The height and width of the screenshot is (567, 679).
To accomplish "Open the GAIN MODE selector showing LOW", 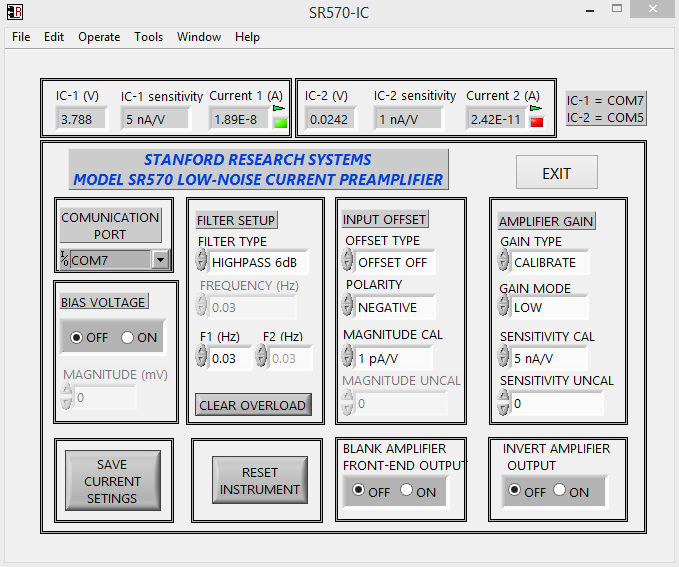I will [x=549, y=307].
